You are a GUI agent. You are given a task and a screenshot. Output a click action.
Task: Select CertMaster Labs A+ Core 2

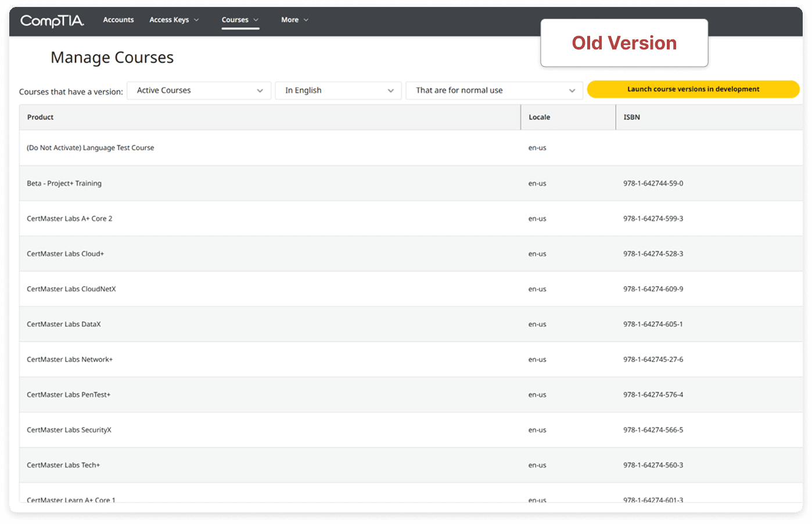(69, 219)
